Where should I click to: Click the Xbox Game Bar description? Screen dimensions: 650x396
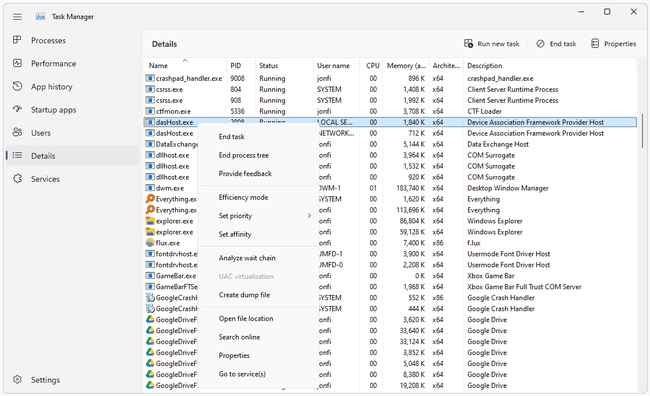491,275
